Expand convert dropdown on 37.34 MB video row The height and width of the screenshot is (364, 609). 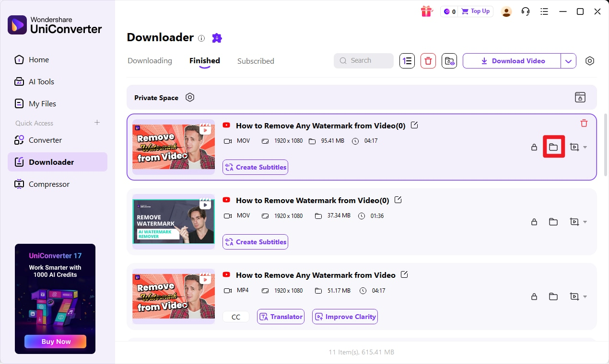click(x=585, y=222)
